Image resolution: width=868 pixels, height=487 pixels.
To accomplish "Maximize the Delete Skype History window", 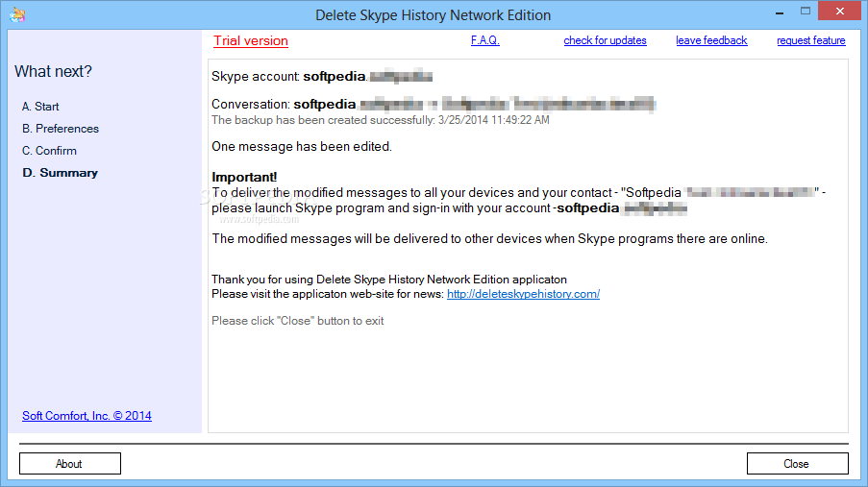I will [x=806, y=12].
